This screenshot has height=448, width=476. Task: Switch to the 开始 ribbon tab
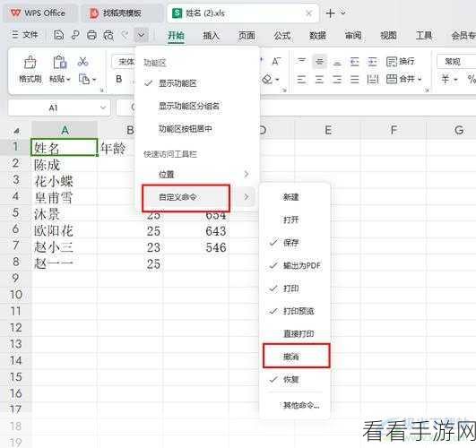[176, 36]
